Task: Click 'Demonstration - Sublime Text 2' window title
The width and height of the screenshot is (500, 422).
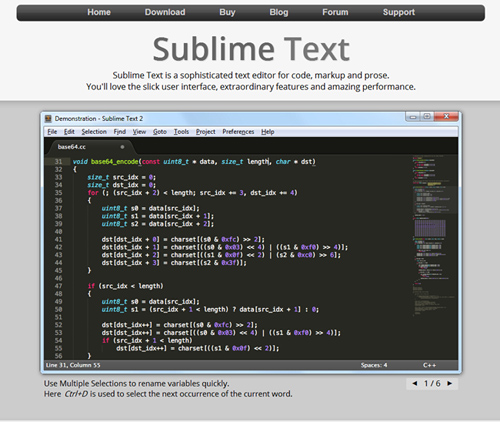Action: pyautogui.click(x=99, y=119)
